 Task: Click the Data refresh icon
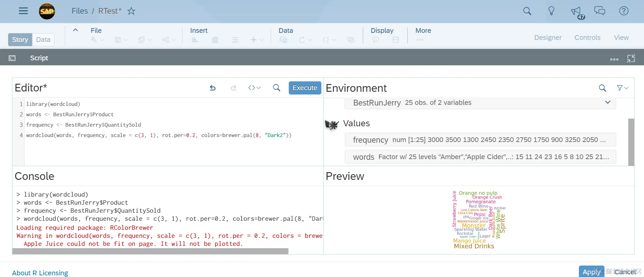(302, 40)
